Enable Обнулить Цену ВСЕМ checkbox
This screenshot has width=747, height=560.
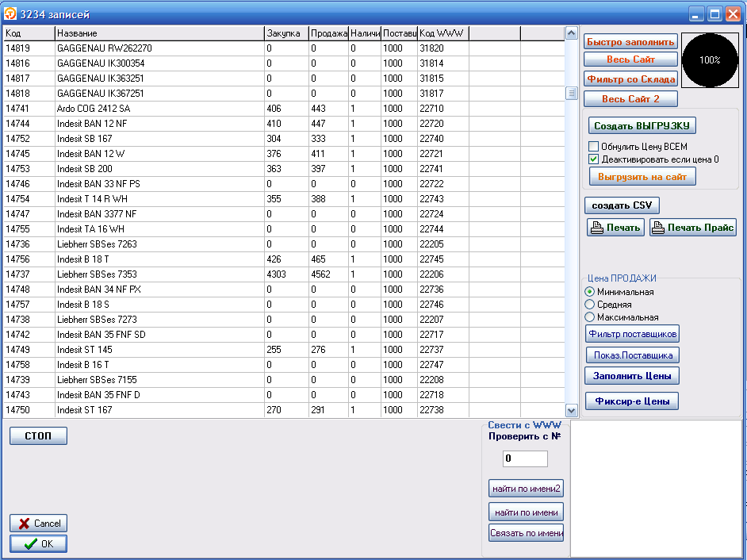click(x=593, y=147)
